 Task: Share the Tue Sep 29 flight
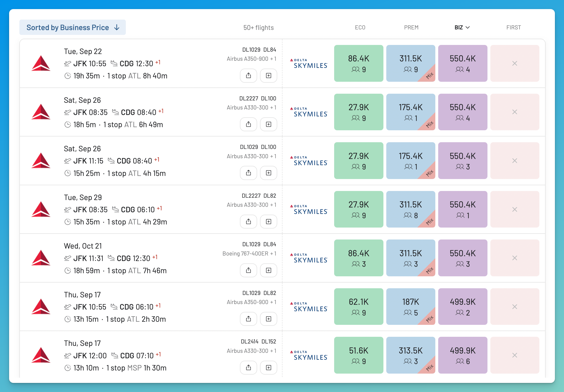248,222
